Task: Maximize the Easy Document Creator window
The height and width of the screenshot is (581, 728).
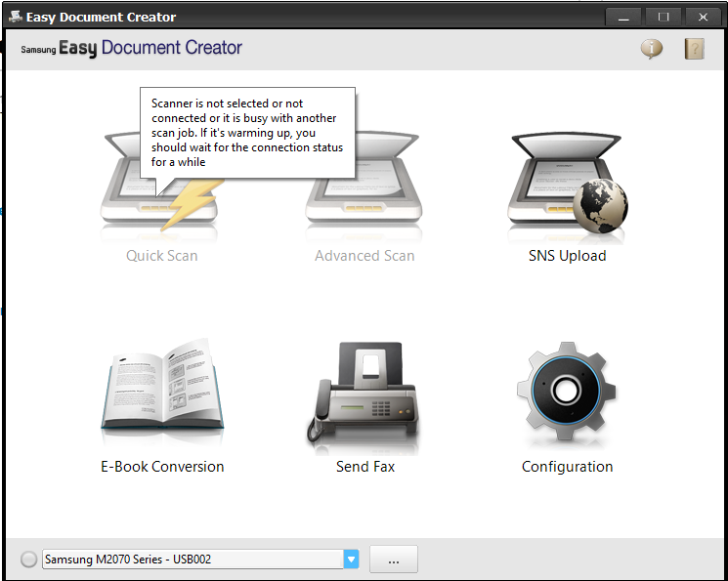Action: tap(664, 18)
